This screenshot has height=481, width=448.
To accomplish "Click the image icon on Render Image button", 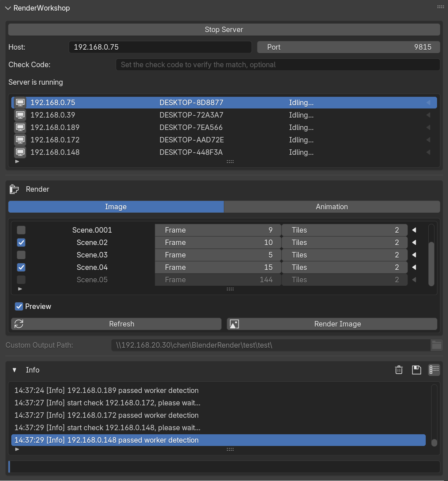I will [234, 324].
